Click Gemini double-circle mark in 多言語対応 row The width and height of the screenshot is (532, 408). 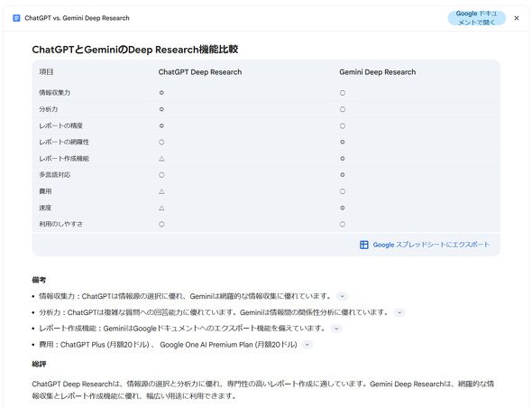click(343, 175)
